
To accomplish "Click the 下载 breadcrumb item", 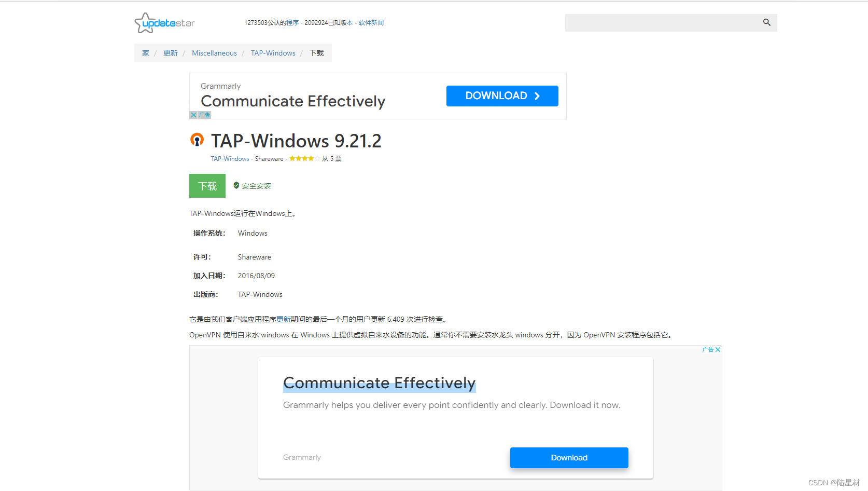I will (317, 53).
